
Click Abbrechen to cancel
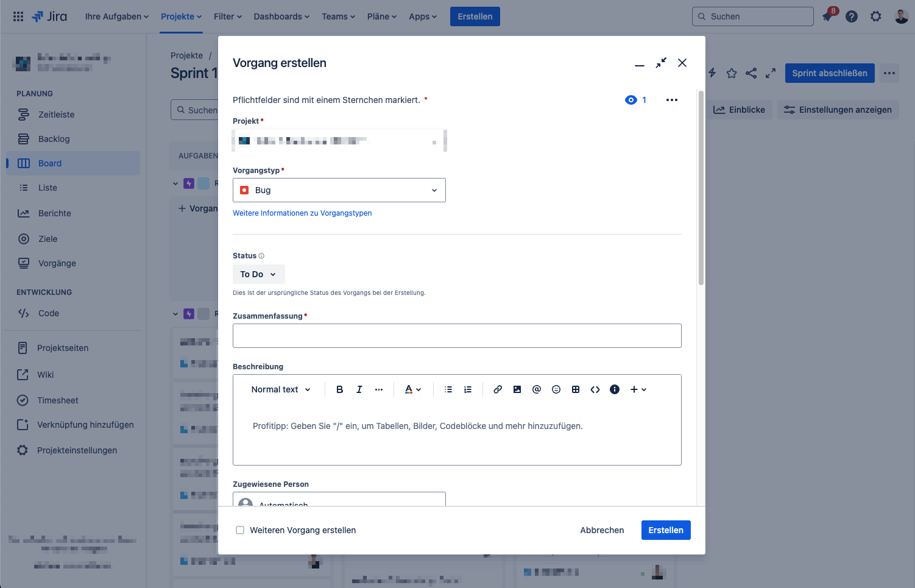coord(602,530)
